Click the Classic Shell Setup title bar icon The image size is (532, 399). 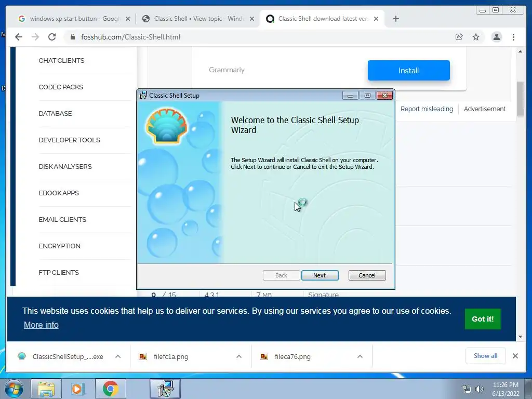pos(143,96)
